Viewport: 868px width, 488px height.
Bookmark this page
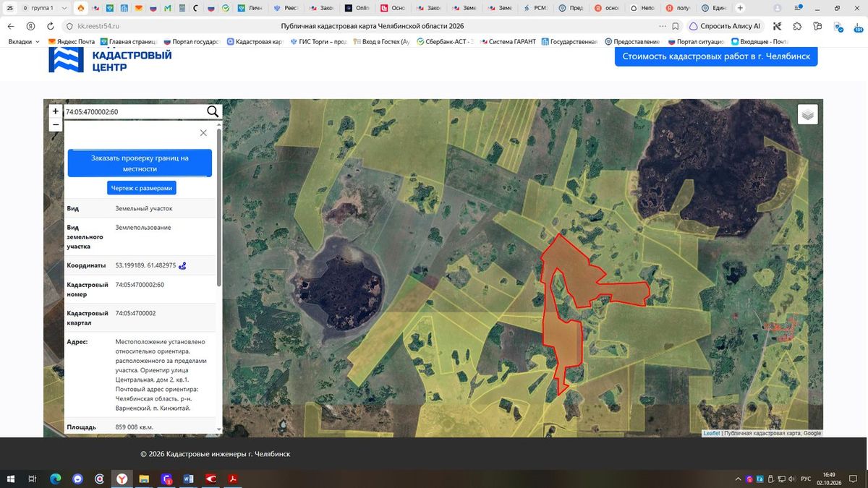(x=676, y=26)
